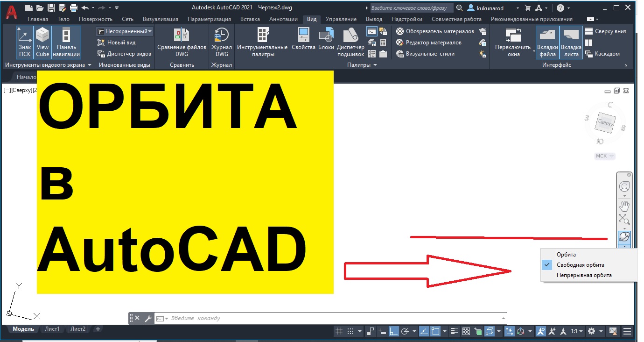Viewport: 644px width, 342px height.
Task: Toggle Ortho mode in status bar
Action: (394, 331)
